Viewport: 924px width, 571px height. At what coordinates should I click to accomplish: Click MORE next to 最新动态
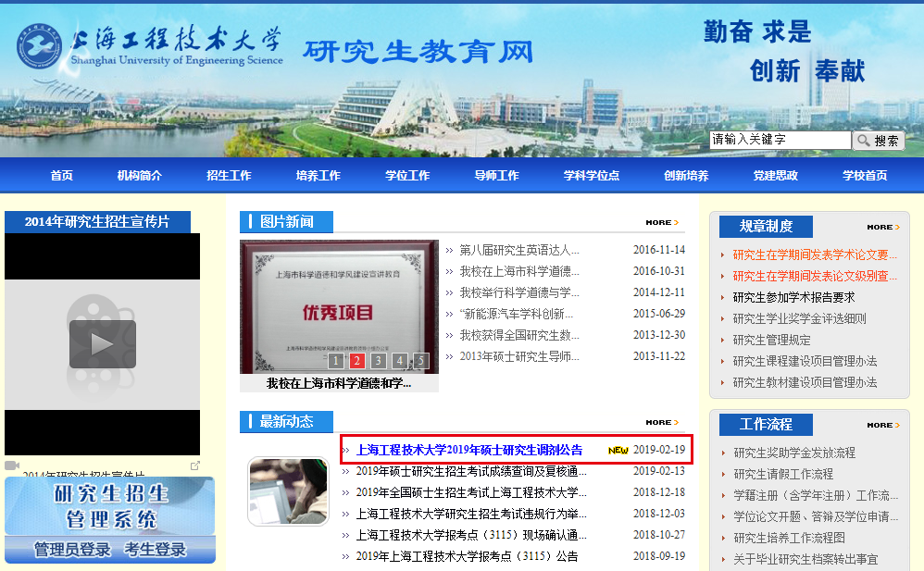(x=662, y=422)
